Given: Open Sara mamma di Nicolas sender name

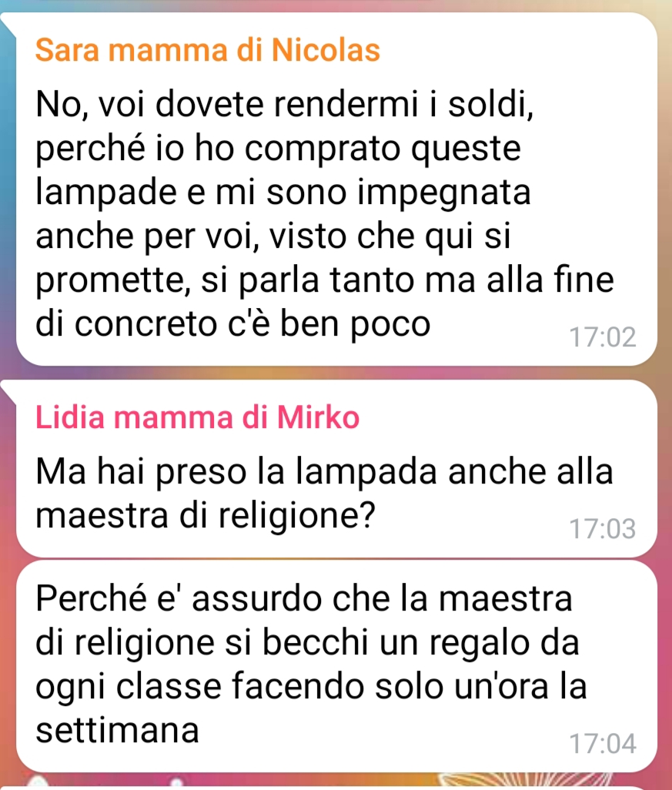Looking at the screenshot, I should [x=208, y=50].
